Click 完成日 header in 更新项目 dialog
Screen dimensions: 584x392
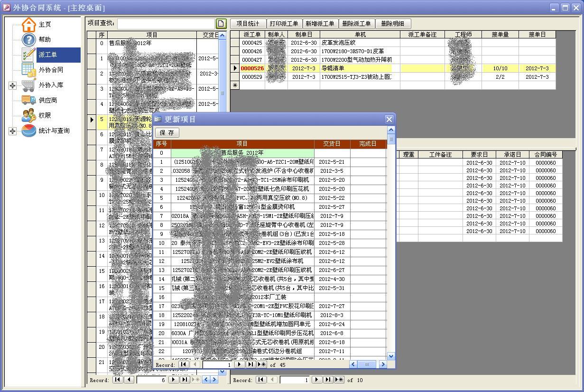click(368, 144)
